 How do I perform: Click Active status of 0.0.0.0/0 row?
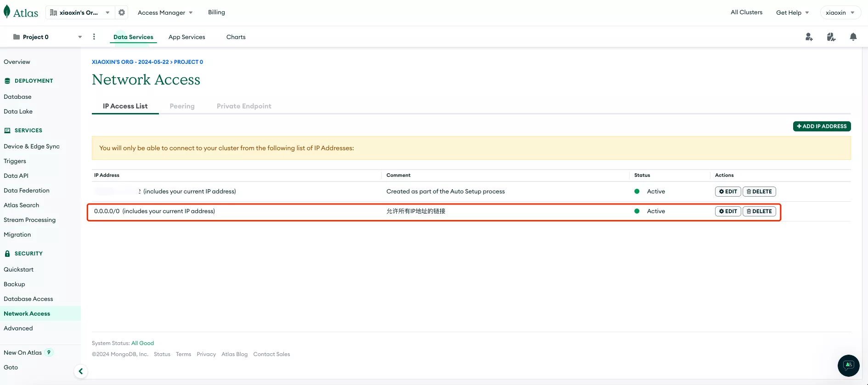[x=656, y=211]
